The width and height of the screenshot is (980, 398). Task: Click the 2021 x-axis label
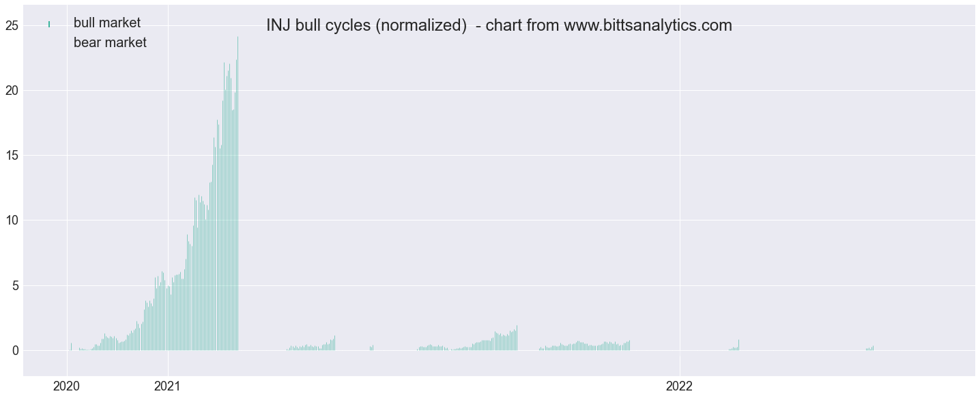(167, 386)
